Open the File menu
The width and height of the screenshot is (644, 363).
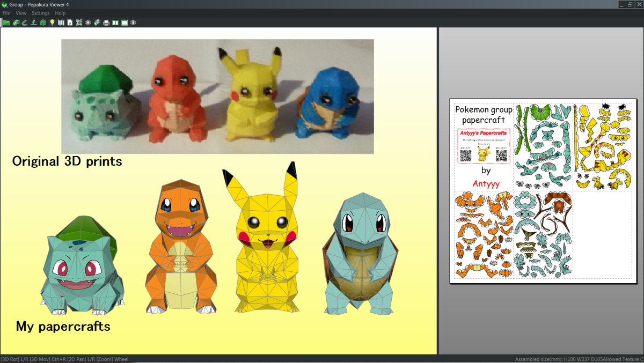[6, 13]
